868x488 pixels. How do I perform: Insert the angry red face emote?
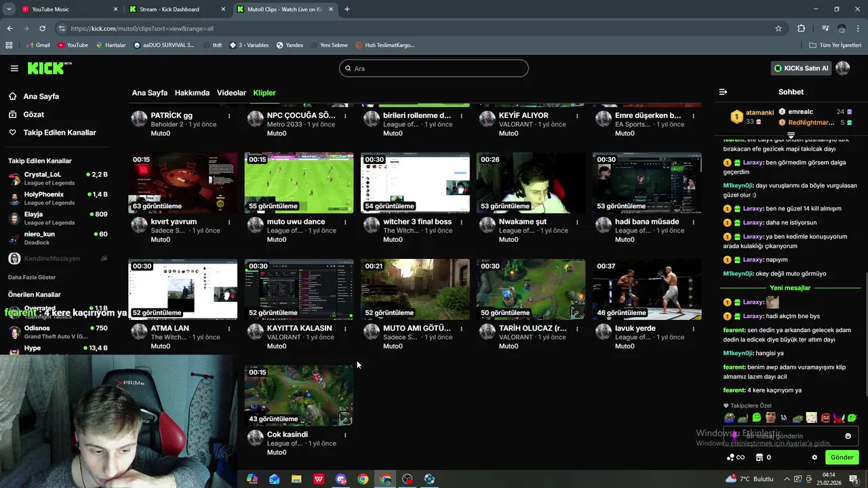[x=825, y=418]
